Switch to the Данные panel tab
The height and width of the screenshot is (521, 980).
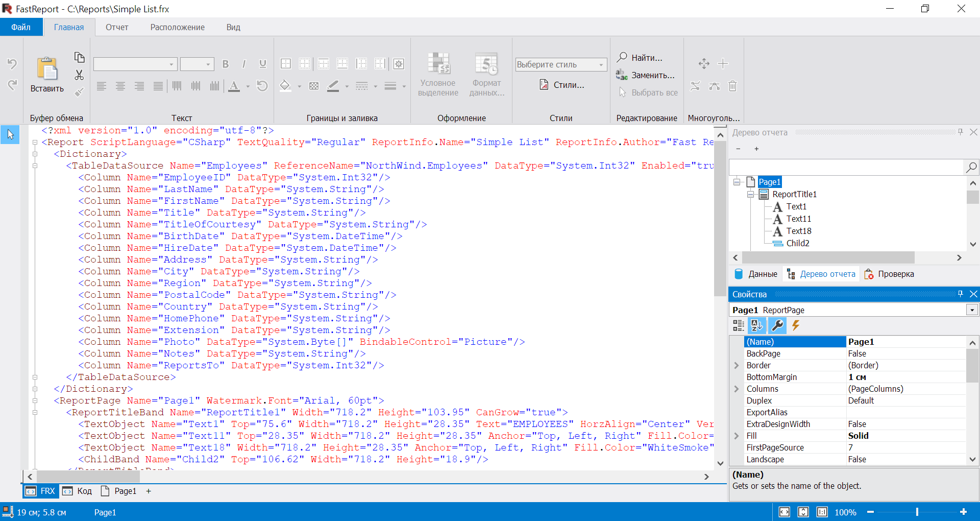pyautogui.click(x=756, y=274)
